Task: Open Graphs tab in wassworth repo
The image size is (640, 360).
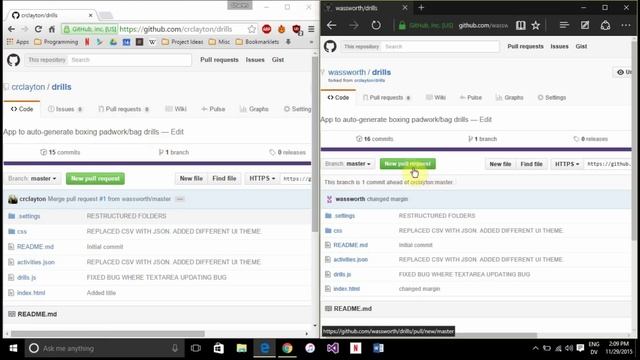Action: coord(509,98)
